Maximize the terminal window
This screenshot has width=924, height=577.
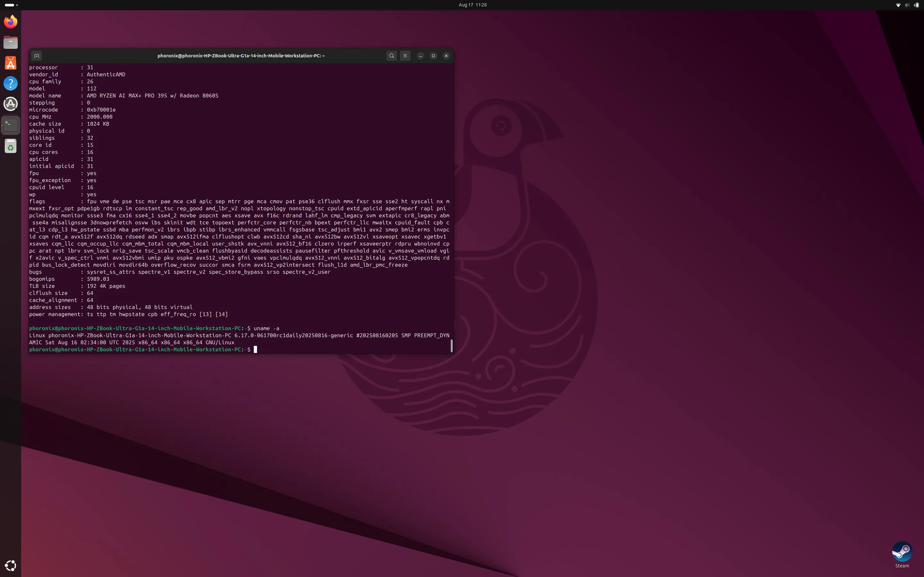click(x=433, y=56)
